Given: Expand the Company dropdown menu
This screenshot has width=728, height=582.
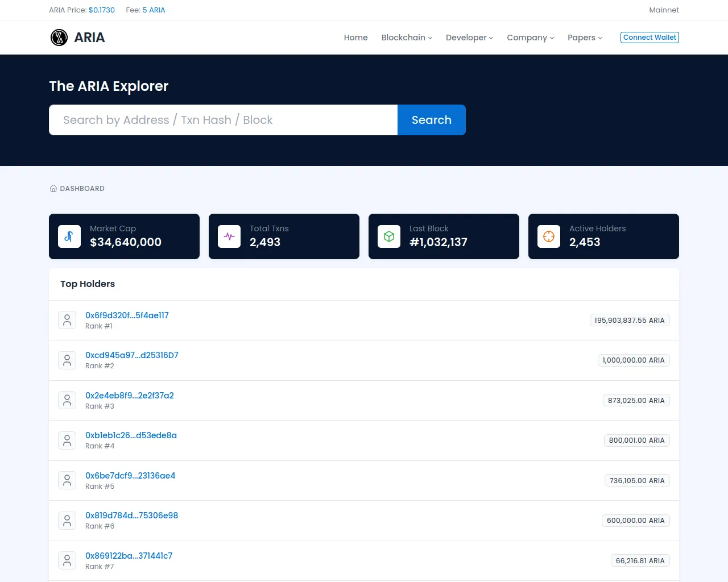Looking at the screenshot, I should [x=530, y=38].
